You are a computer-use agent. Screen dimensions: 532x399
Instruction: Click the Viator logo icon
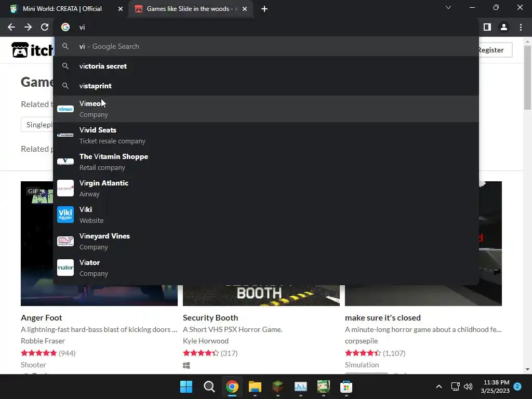pos(65,268)
